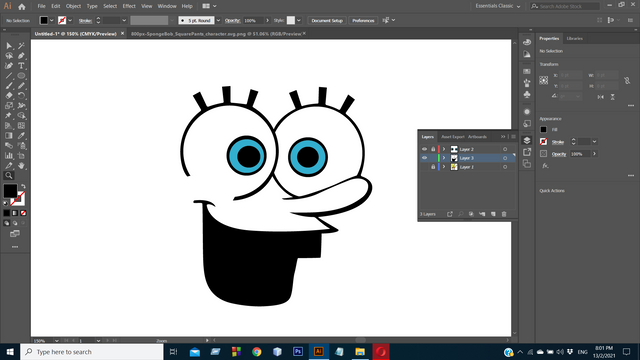Open Style dropdown in control bar

point(299,20)
